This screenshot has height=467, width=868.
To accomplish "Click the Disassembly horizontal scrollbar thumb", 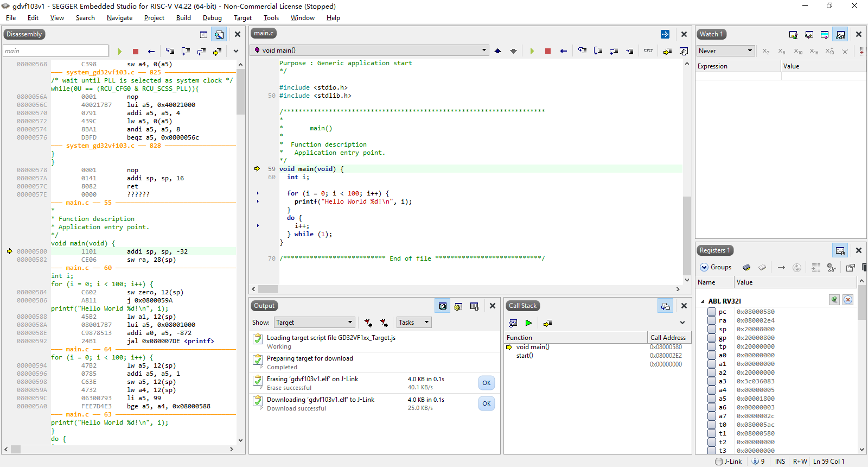I will [16, 450].
